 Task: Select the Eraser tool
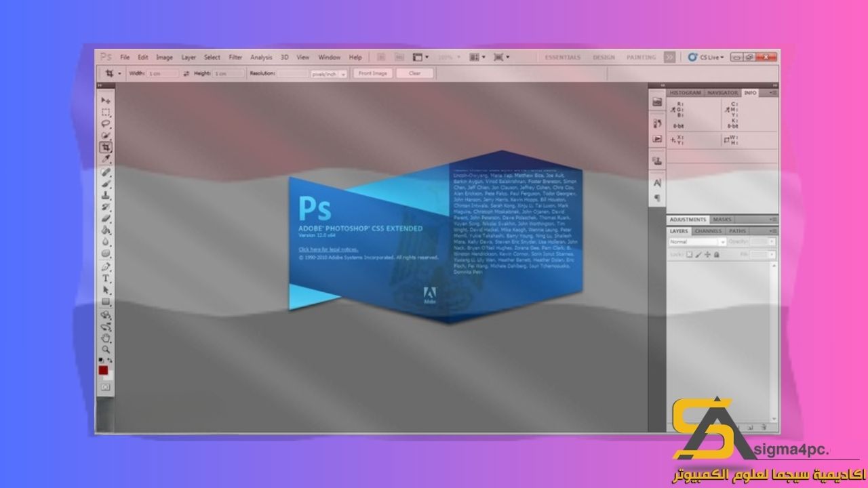coord(106,218)
